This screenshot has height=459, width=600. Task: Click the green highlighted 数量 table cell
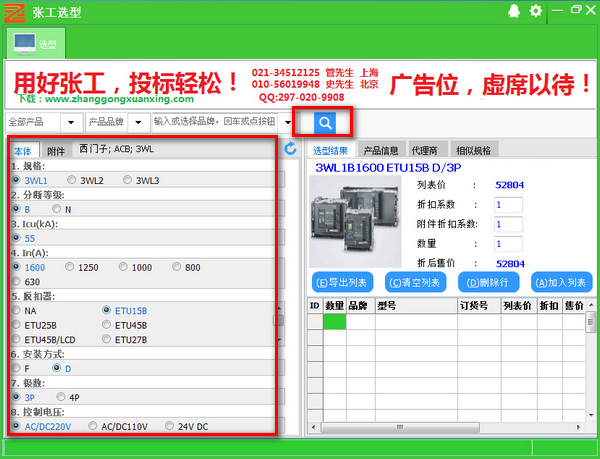[335, 322]
